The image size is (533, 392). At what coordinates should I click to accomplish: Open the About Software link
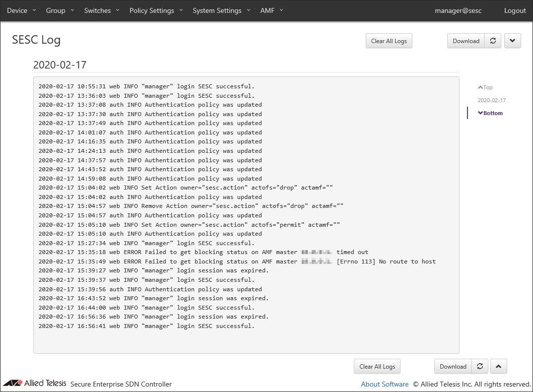pyautogui.click(x=385, y=384)
